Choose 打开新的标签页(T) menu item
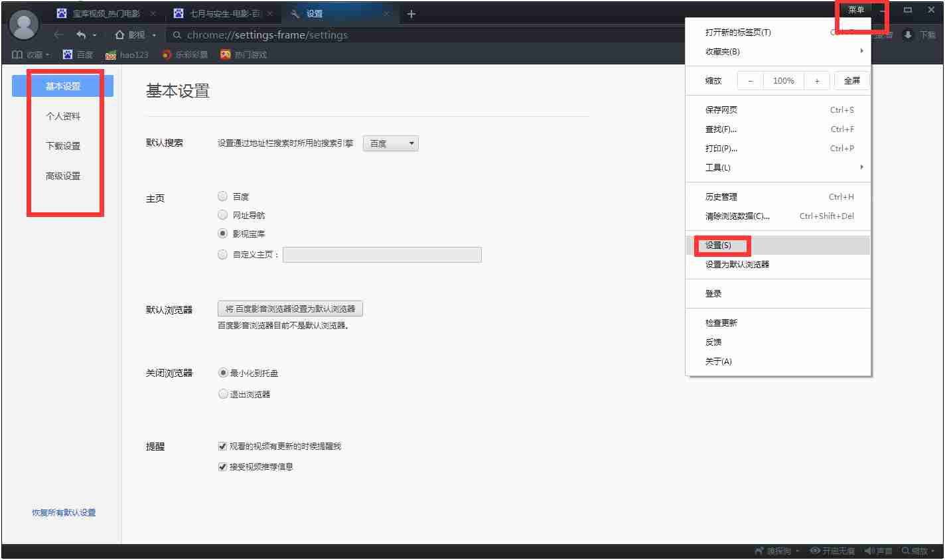 click(x=778, y=33)
